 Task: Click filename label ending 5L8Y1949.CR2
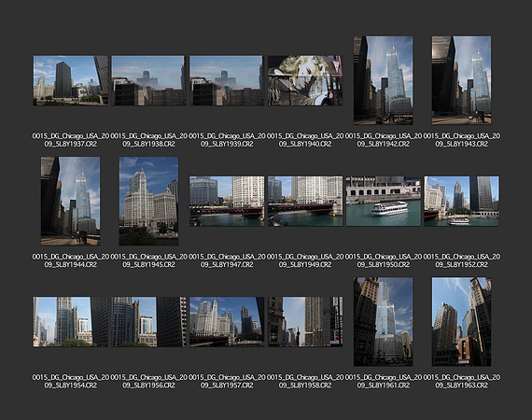click(305, 260)
